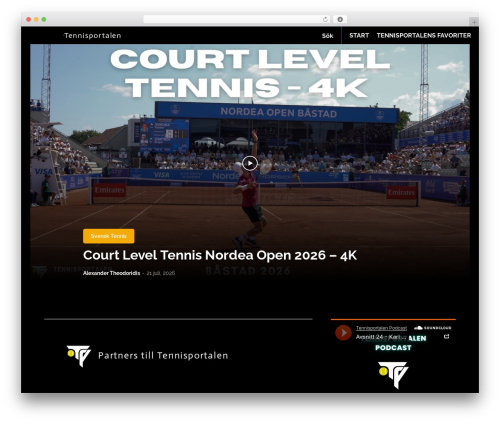Click the Tennisportalen site title
Screen dimensions: 500x423
pyautogui.click(x=92, y=35)
